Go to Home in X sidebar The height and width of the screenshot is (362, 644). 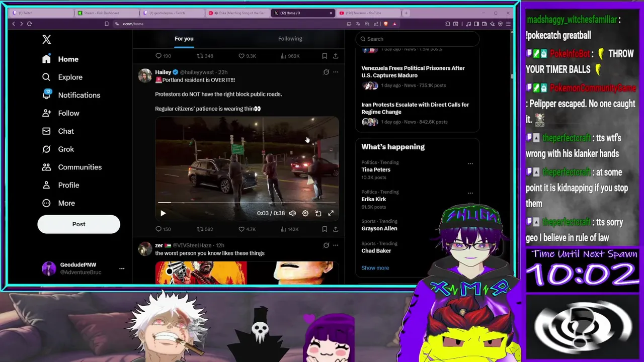(x=60, y=59)
